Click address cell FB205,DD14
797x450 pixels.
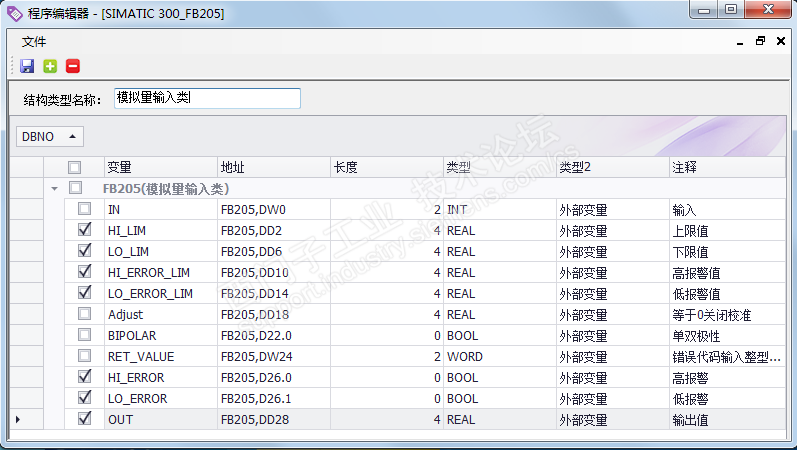(x=274, y=293)
